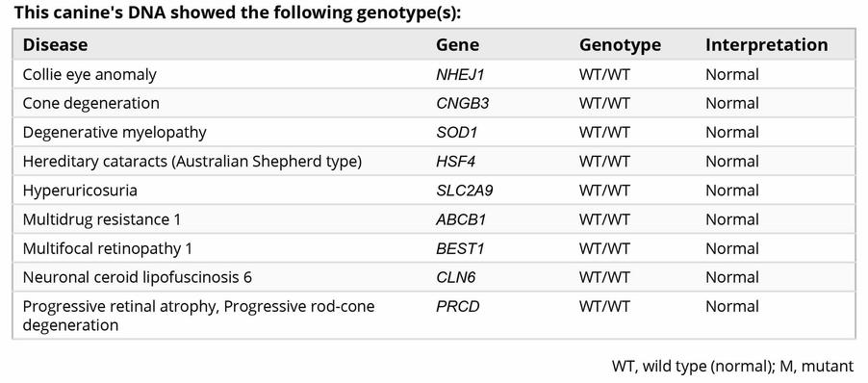The width and height of the screenshot is (868, 383).
Task: Click the PRCD gene entry
Action: (458, 307)
